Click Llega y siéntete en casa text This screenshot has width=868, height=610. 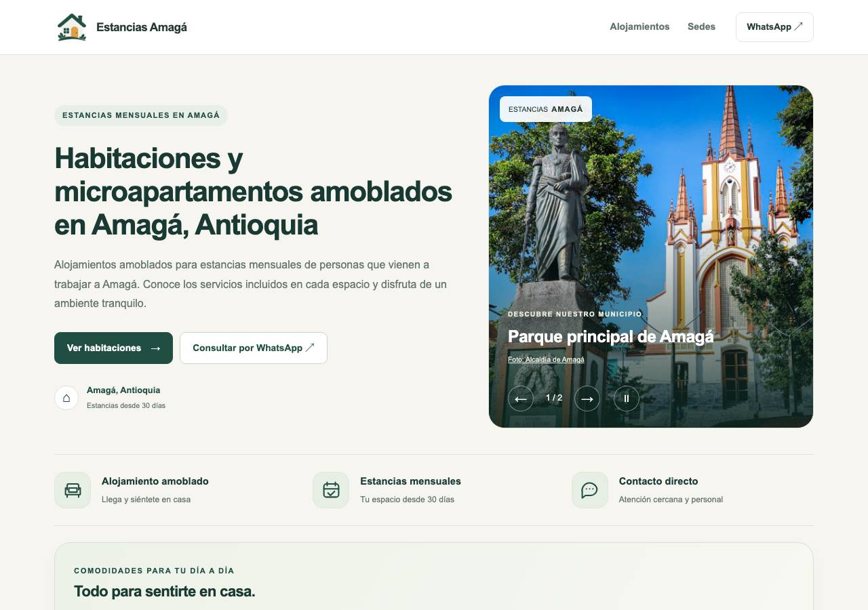(x=146, y=500)
